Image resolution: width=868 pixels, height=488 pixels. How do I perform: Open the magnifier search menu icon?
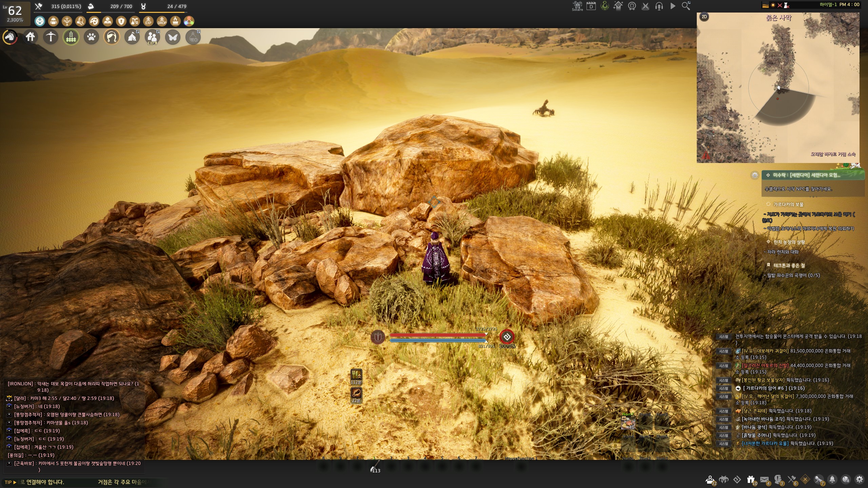coord(686,6)
